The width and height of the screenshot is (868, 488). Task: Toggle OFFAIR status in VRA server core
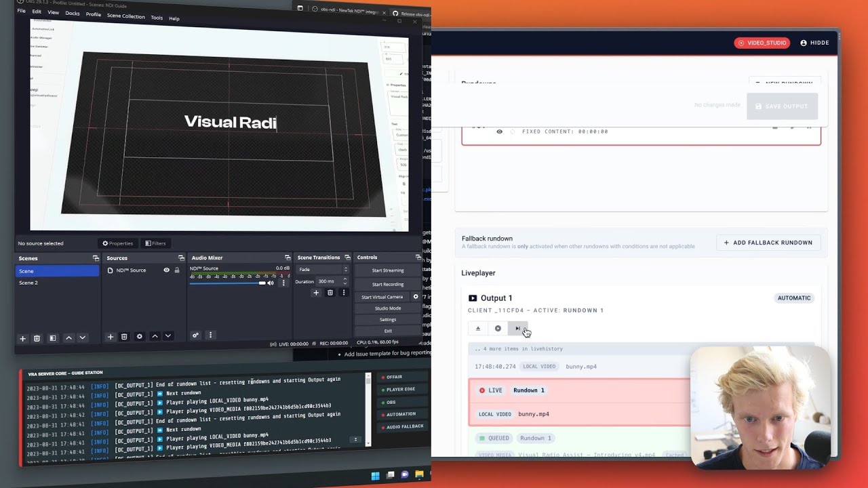click(x=402, y=377)
